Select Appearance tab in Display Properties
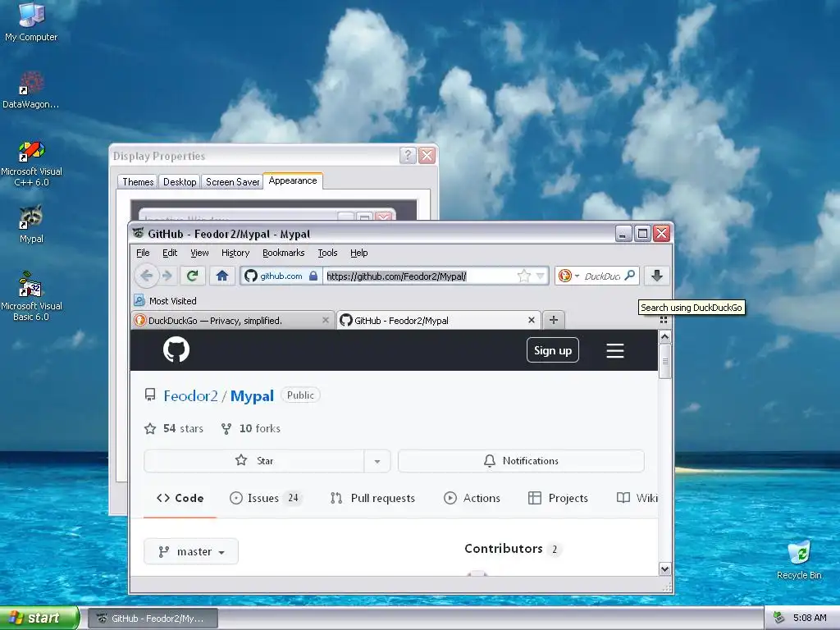The height and width of the screenshot is (630, 840). (x=293, y=180)
